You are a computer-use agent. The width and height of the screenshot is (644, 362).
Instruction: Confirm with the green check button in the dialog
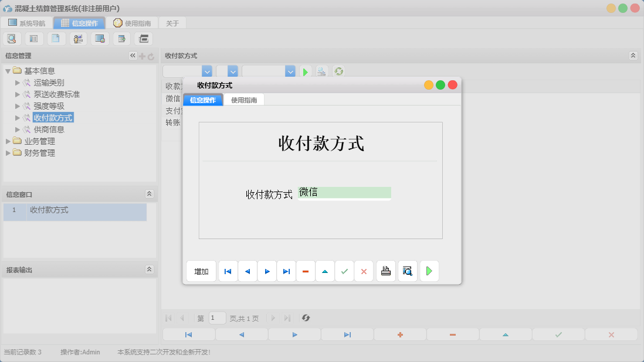344,271
